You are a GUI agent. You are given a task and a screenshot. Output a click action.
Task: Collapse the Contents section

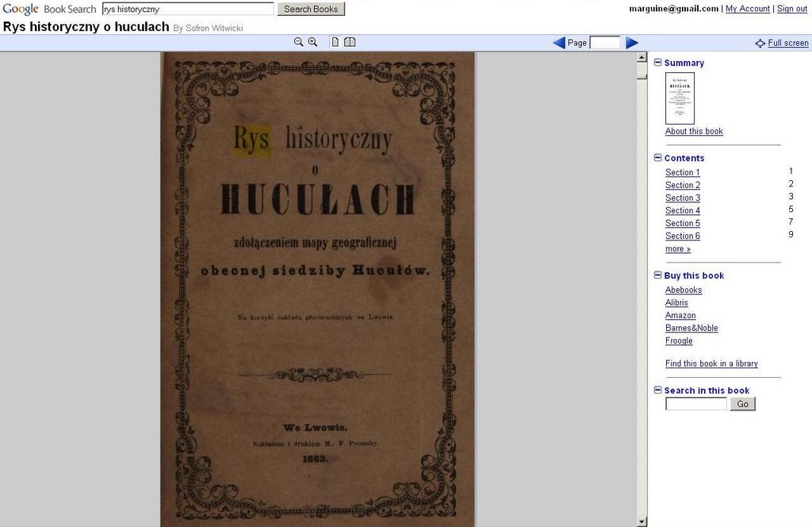(x=657, y=157)
